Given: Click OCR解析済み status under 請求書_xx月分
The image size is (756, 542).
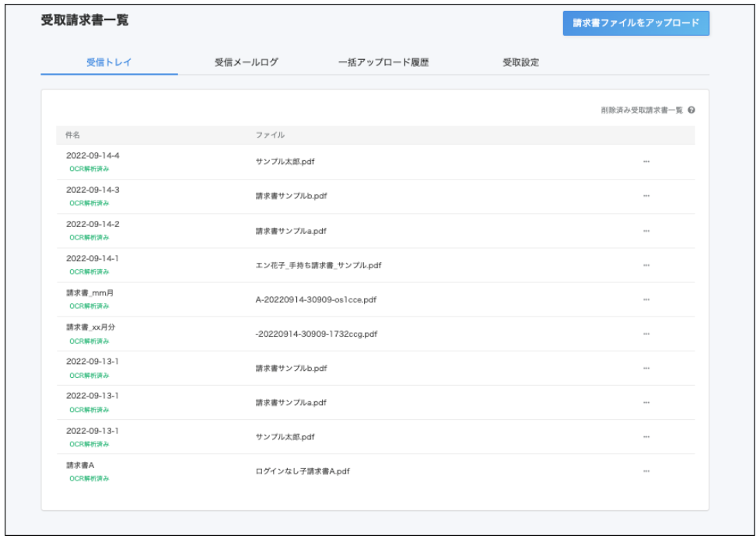Looking at the screenshot, I should pos(89,341).
